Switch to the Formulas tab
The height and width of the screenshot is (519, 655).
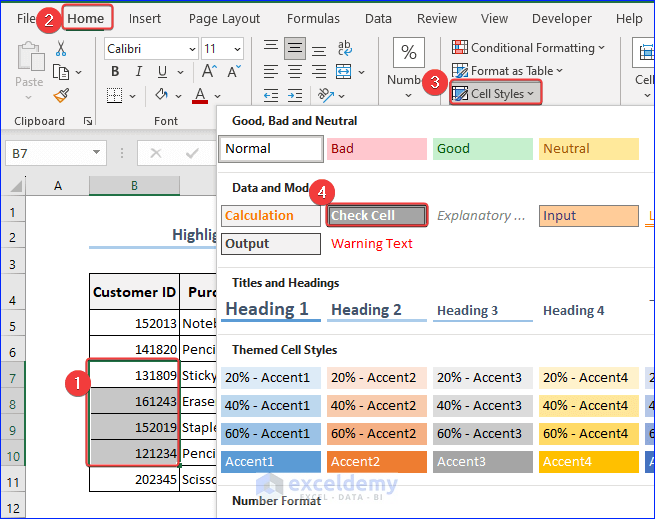[313, 18]
